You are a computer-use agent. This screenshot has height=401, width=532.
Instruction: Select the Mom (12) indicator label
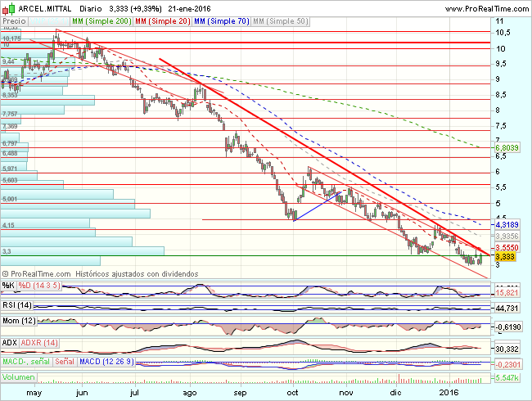coord(19,321)
